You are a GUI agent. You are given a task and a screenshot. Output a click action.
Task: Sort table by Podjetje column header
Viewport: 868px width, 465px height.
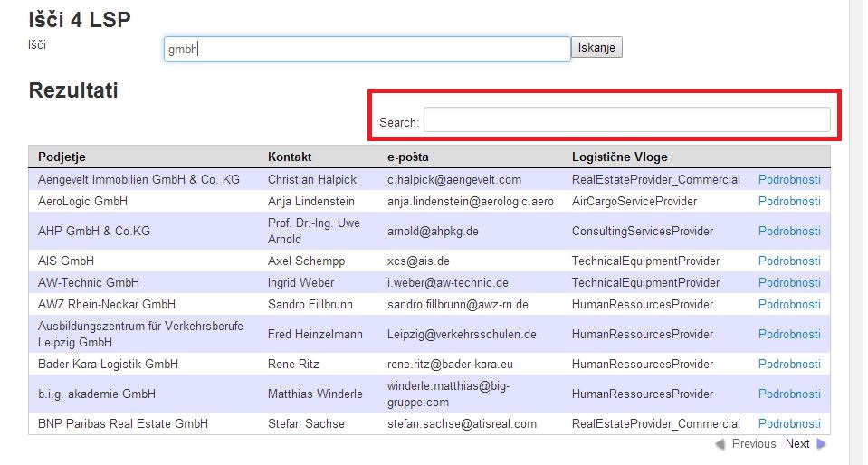click(x=62, y=157)
